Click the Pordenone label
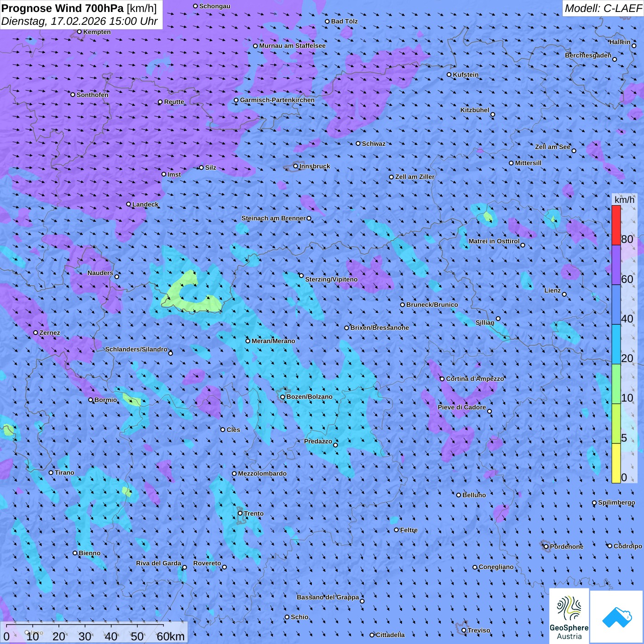This screenshot has height=644, width=644. pos(566,546)
